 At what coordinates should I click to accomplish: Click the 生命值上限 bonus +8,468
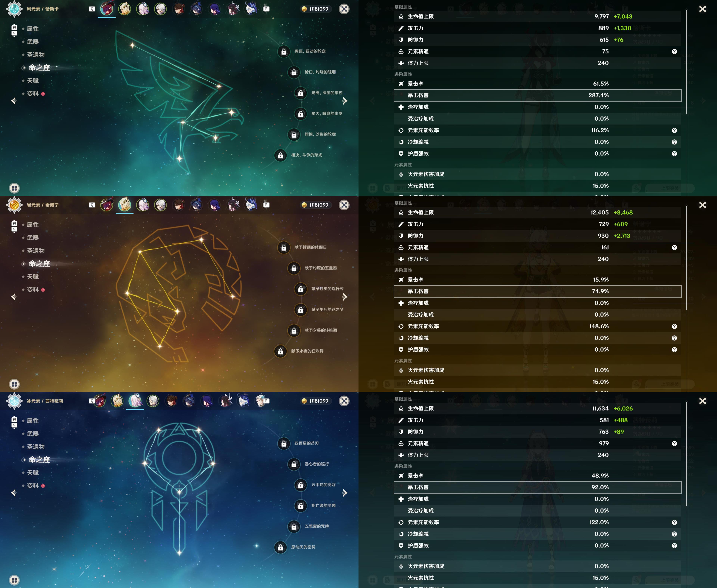click(x=623, y=212)
